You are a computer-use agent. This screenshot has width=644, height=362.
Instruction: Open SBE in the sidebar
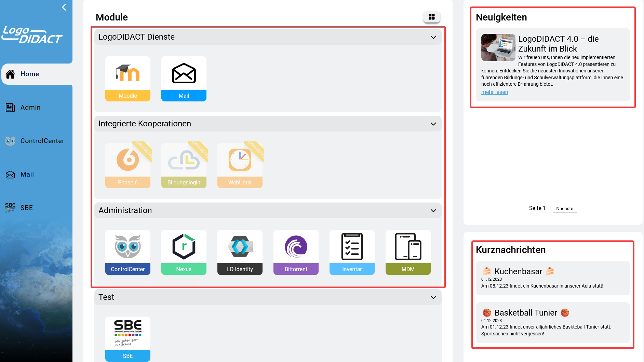coord(36,208)
